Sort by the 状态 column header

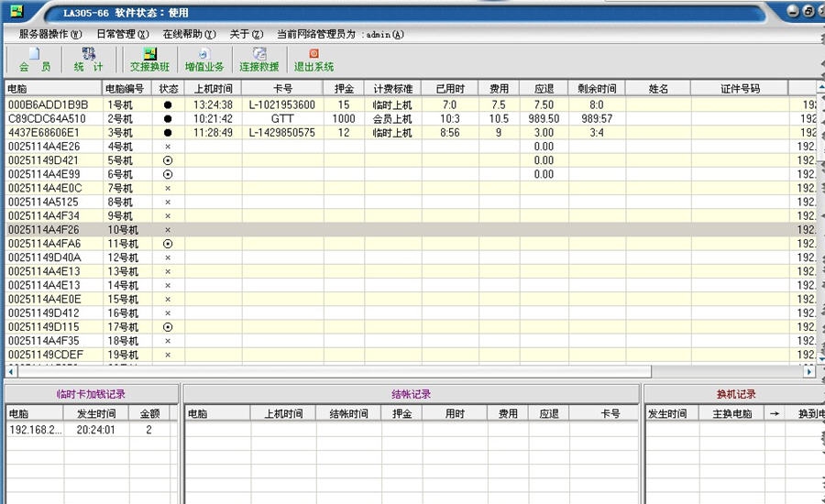point(169,88)
